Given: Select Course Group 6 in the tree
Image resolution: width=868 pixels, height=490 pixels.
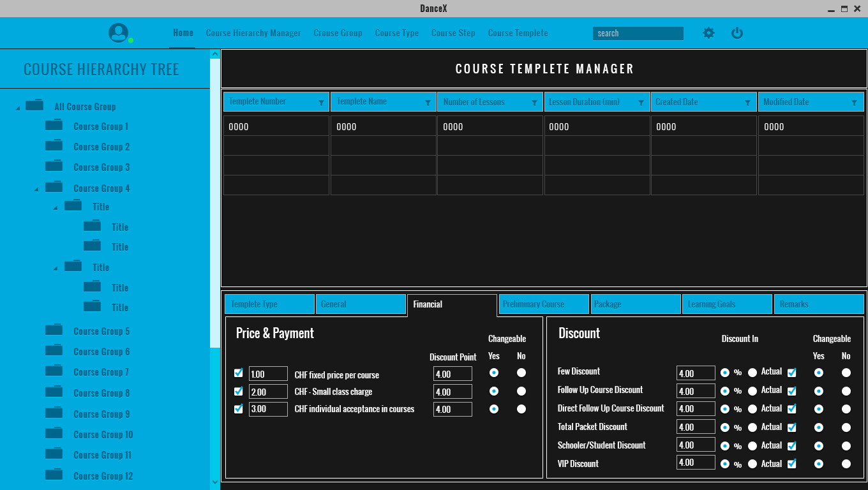Looking at the screenshot, I should click(x=101, y=352).
